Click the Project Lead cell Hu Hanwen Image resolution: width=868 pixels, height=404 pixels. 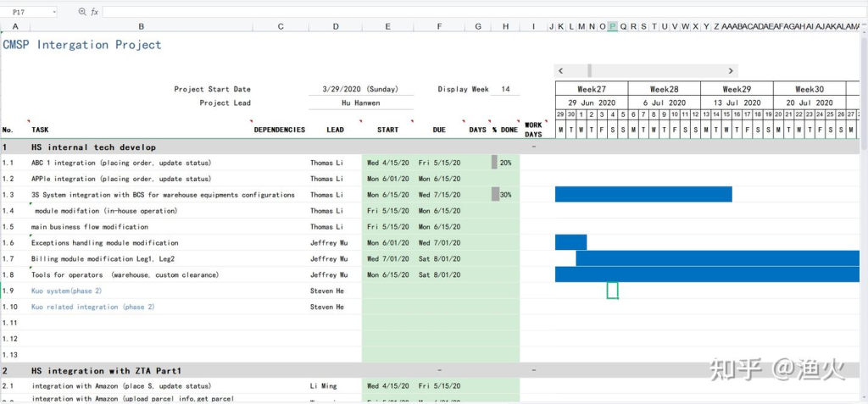(x=360, y=102)
